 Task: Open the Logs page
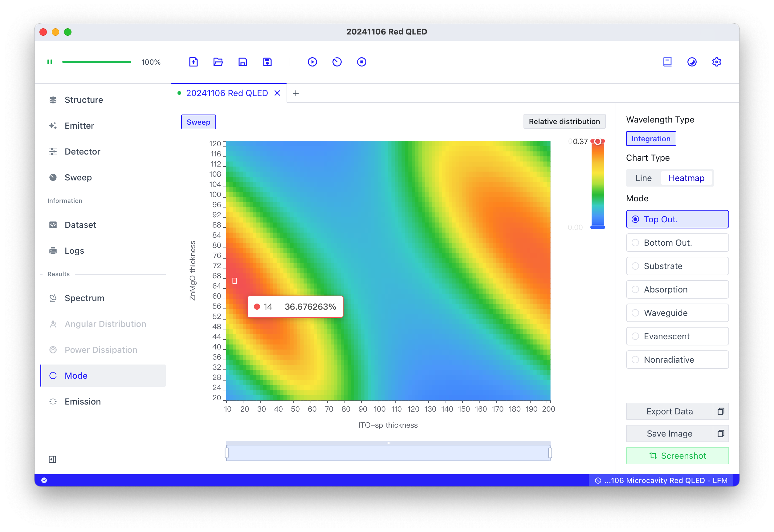coord(103,251)
